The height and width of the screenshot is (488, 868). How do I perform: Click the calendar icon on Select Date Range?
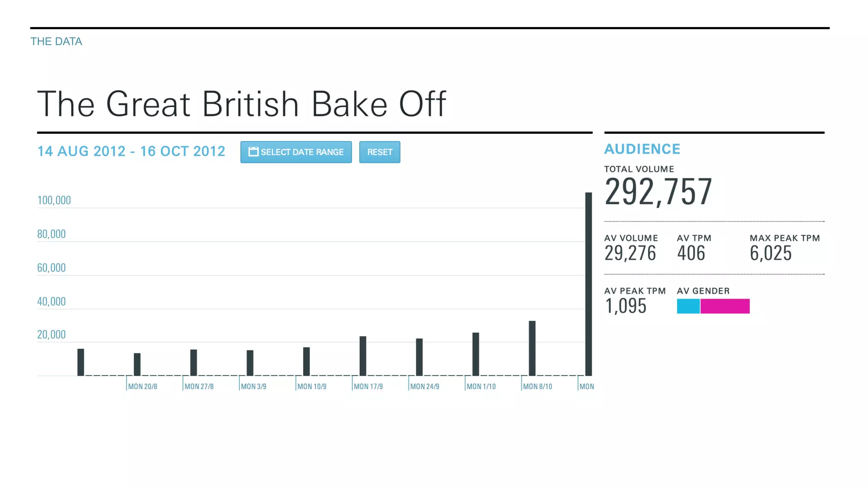tap(253, 152)
